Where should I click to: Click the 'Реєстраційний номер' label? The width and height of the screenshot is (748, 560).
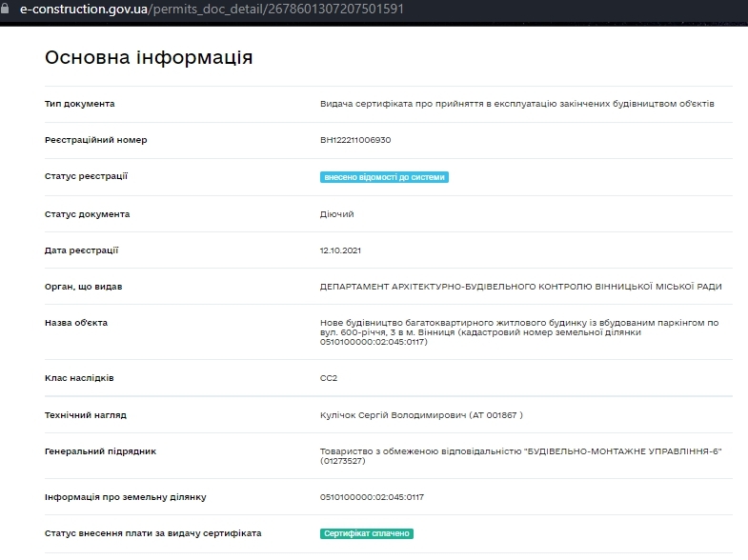(96, 140)
